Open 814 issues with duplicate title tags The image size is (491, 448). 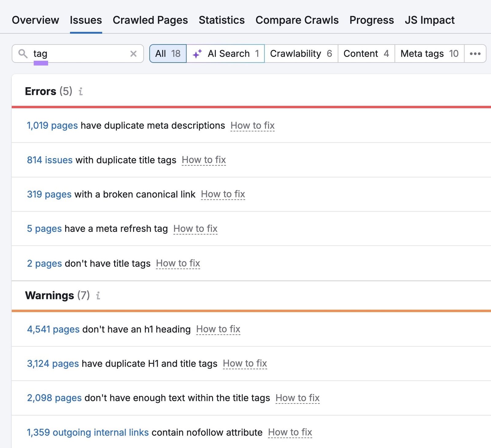tap(50, 160)
